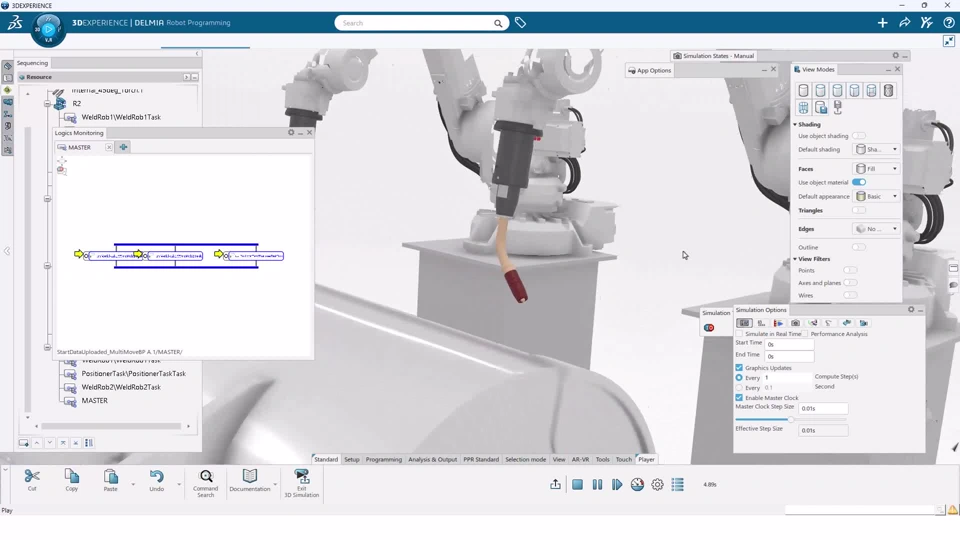Collapse the R2 tree node
Image resolution: width=960 pixels, height=540 pixels.
pyautogui.click(x=47, y=104)
